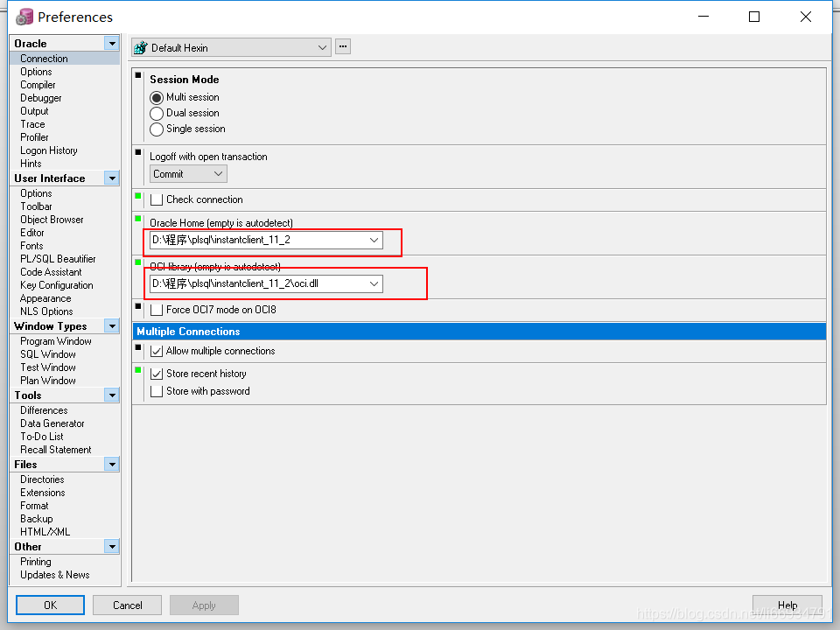Click the Apply button
840x630 pixels.
(204, 605)
